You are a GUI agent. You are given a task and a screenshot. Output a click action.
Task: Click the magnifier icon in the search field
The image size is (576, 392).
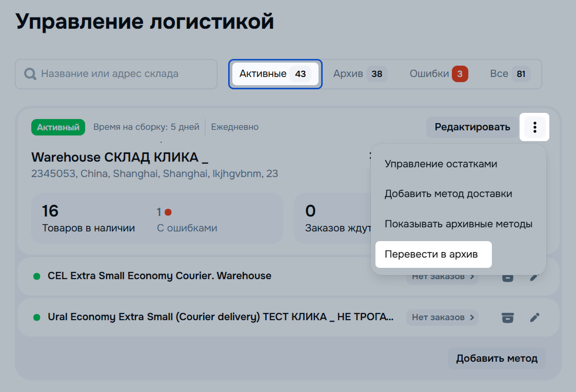click(31, 74)
